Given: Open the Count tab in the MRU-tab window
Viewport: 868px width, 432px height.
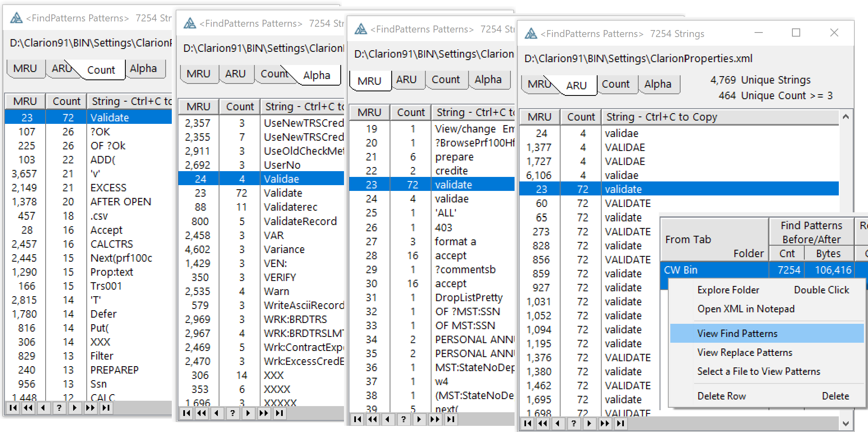Looking at the screenshot, I should tap(446, 80).
